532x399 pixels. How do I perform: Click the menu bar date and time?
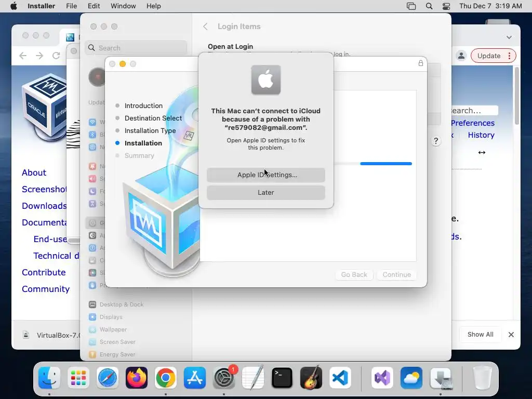point(490,6)
